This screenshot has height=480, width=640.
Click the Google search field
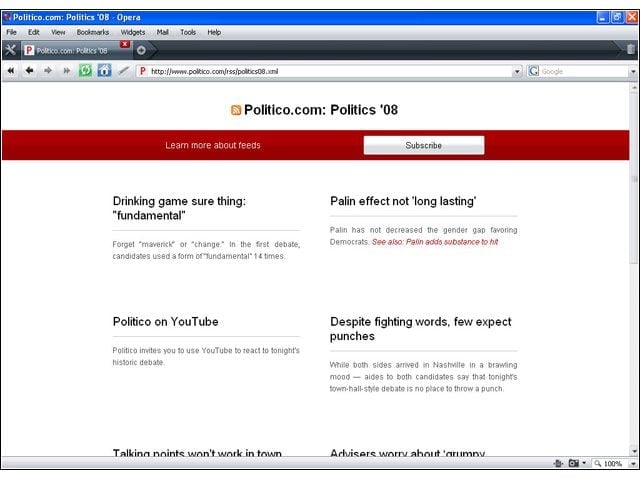pos(584,71)
